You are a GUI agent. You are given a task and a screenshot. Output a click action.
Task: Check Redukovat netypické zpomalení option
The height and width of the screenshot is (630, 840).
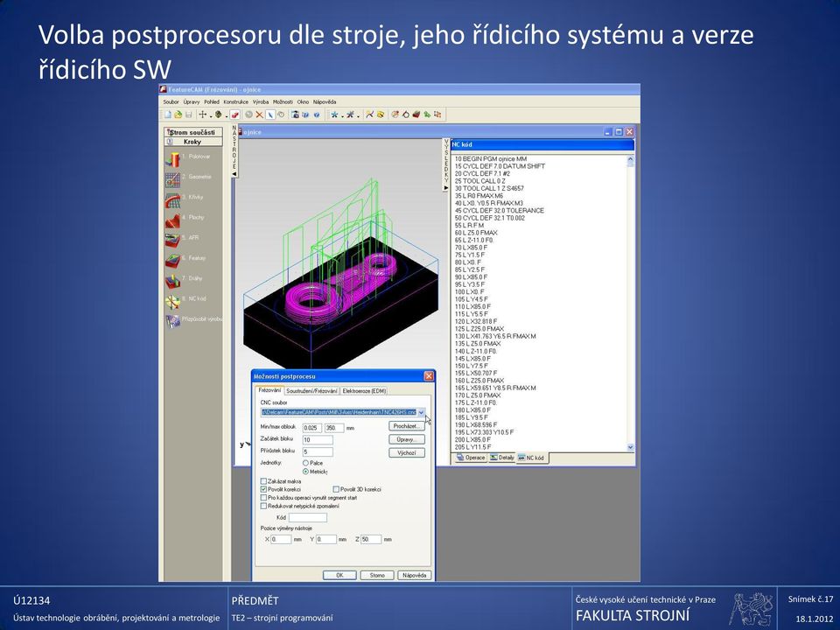coord(263,506)
